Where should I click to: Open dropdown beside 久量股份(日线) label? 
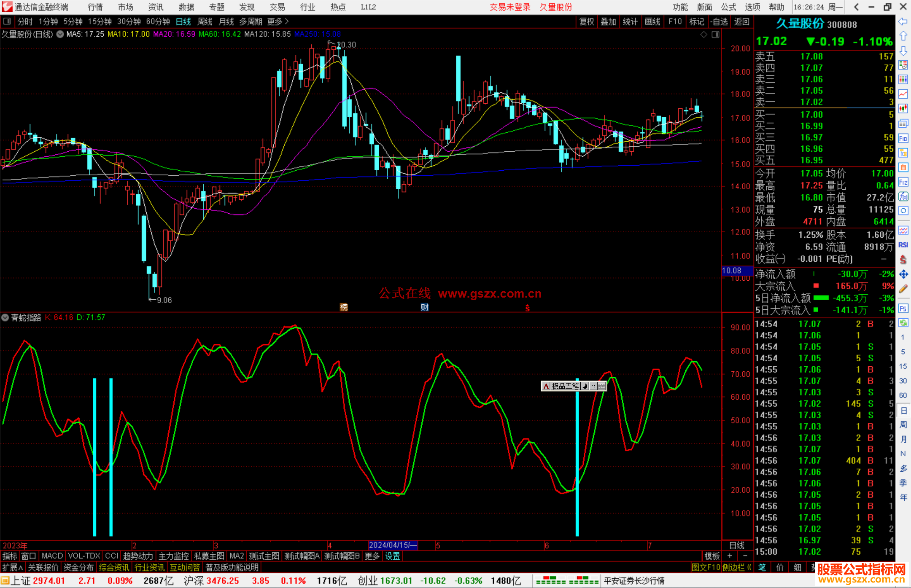tap(60, 34)
